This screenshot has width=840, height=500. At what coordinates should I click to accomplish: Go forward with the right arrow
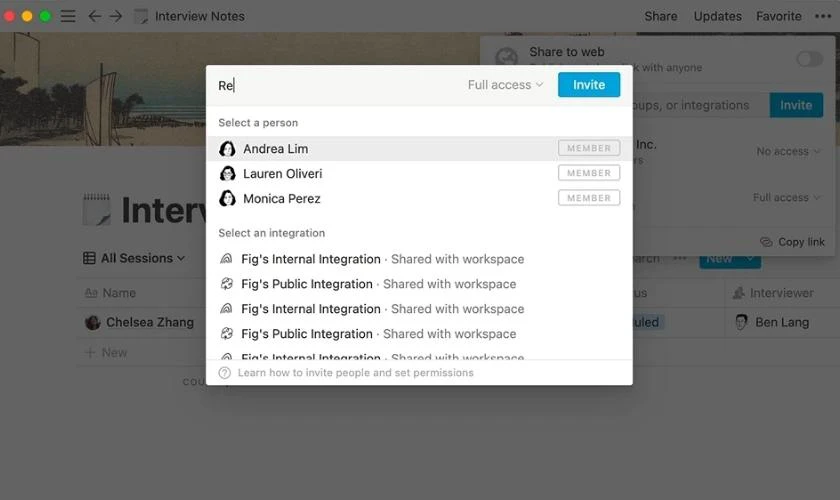point(116,16)
